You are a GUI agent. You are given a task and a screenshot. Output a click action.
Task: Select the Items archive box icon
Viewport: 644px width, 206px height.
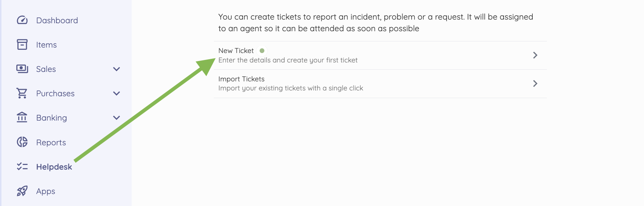click(x=22, y=45)
